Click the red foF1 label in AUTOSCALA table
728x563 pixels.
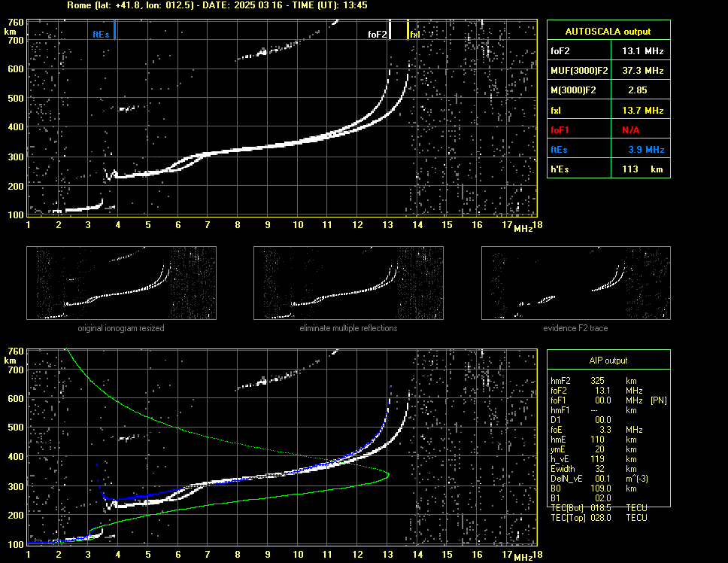coord(560,130)
